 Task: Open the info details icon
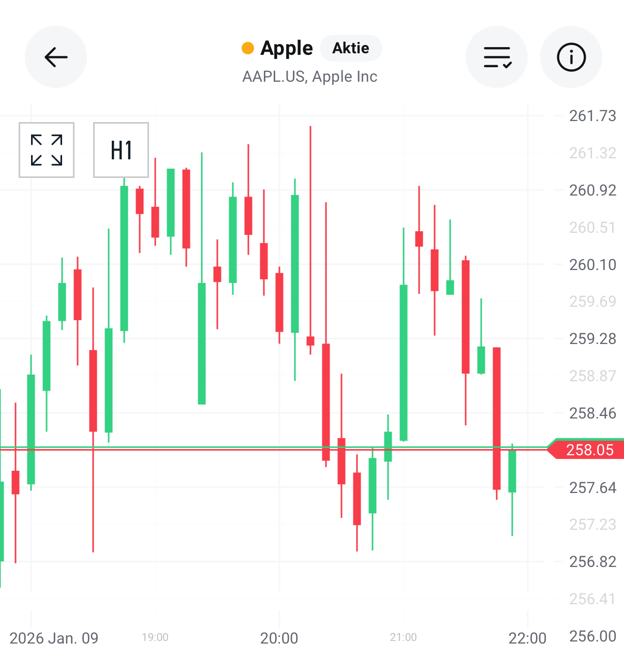(571, 57)
